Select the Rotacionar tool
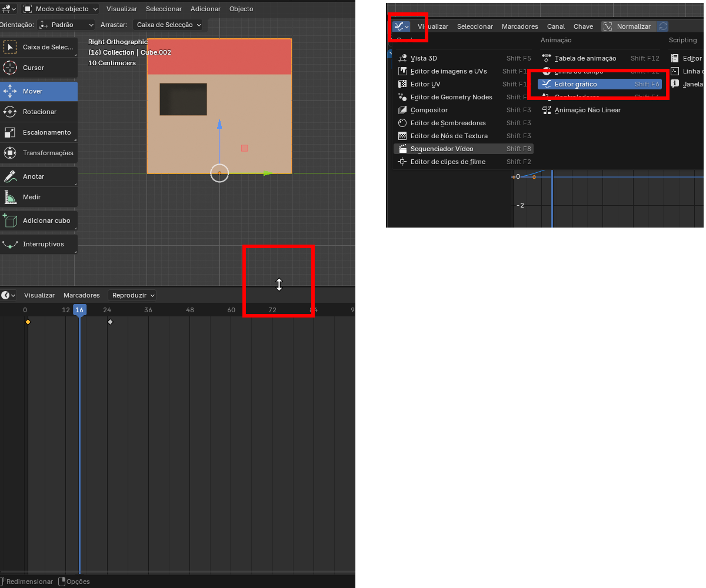Screen dimensions: 706x588 click(x=39, y=112)
